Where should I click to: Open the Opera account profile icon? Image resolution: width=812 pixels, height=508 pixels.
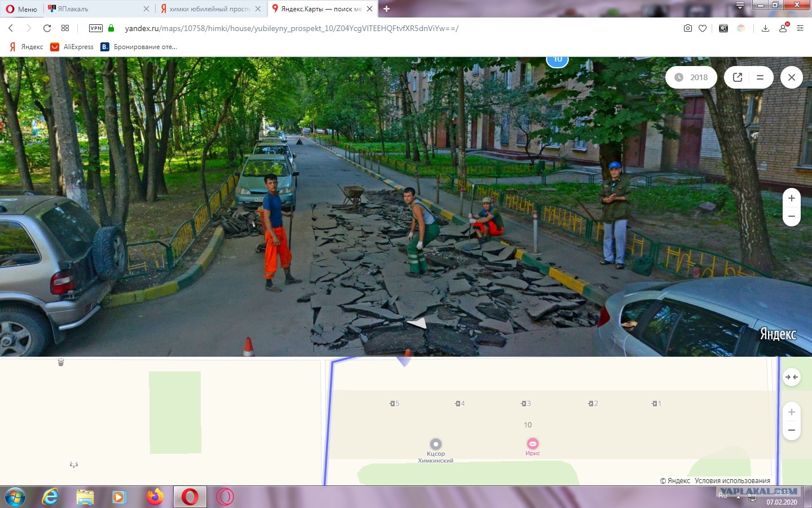(x=783, y=28)
